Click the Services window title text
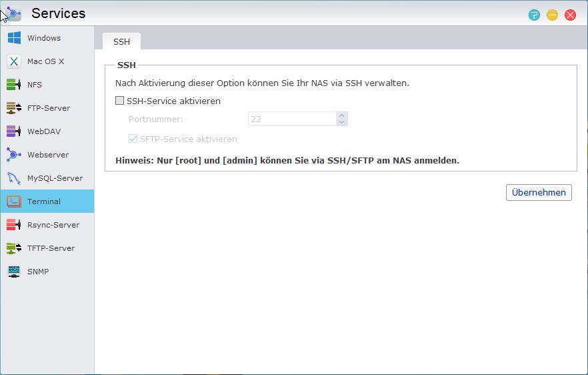 click(x=59, y=13)
